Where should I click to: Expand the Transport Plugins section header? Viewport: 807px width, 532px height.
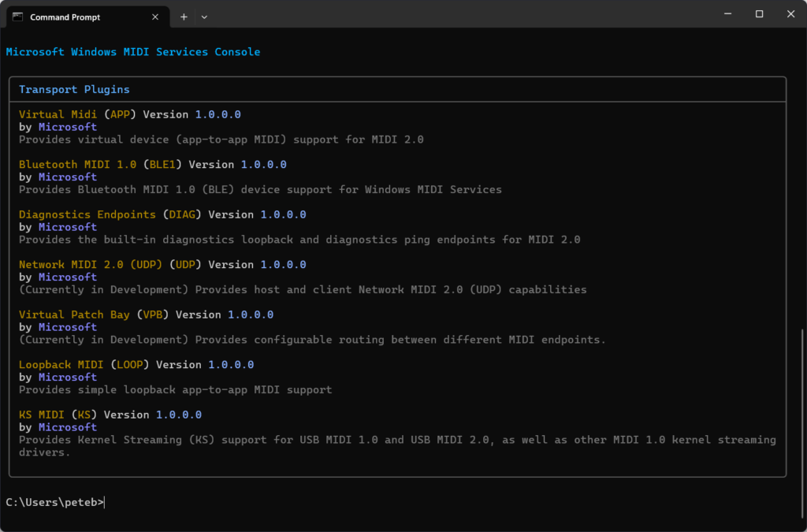pyautogui.click(x=73, y=89)
